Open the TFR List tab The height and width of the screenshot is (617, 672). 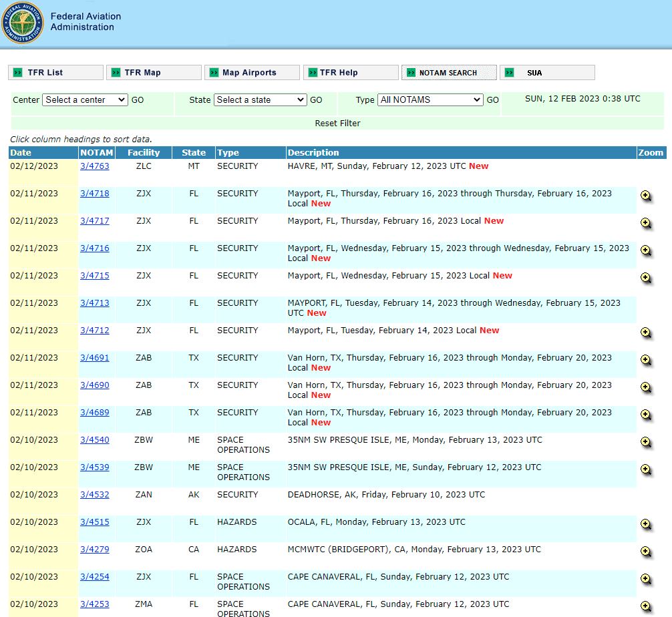point(55,72)
